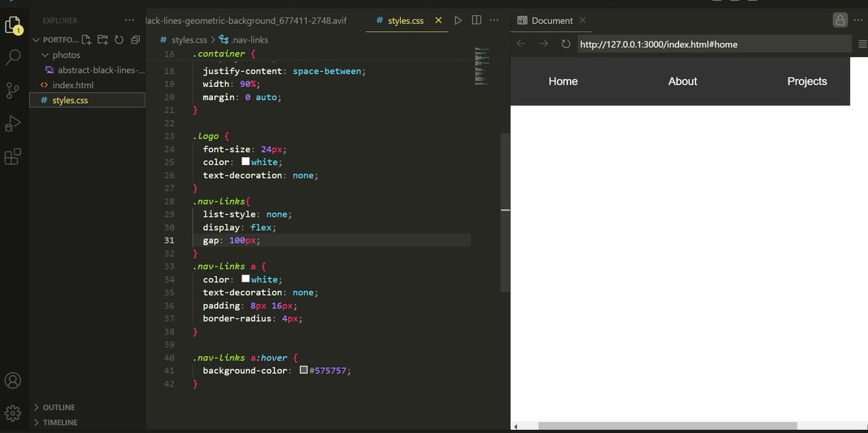This screenshot has height=433, width=868.
Task: Open the Manage settings gear
Action: click(12, 413)
